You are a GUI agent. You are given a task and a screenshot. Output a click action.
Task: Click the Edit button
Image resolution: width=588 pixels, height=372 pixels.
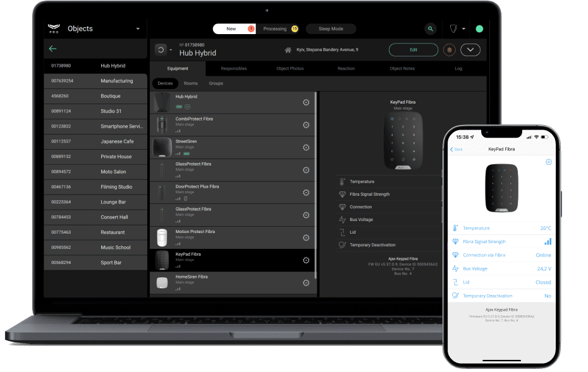(x=413, y=50)
